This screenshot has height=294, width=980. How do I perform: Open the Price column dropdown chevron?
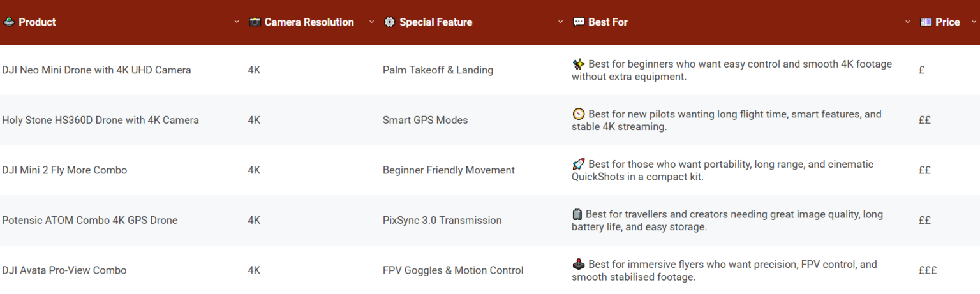pos(974,22)
